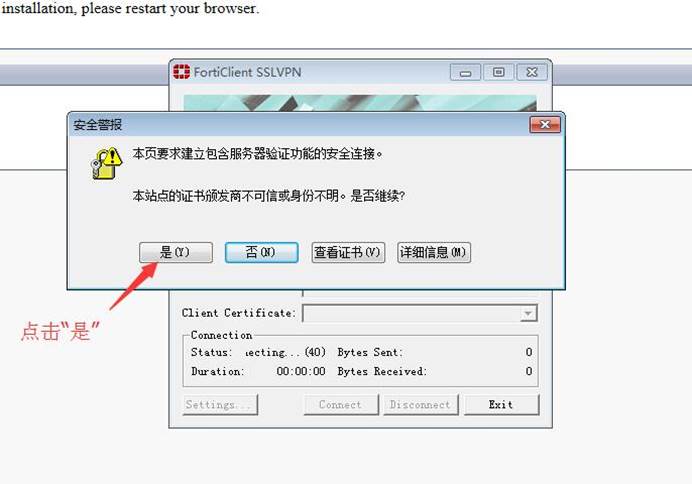Click the Client Certificate combo box field
692x484 pixels.
420,314
